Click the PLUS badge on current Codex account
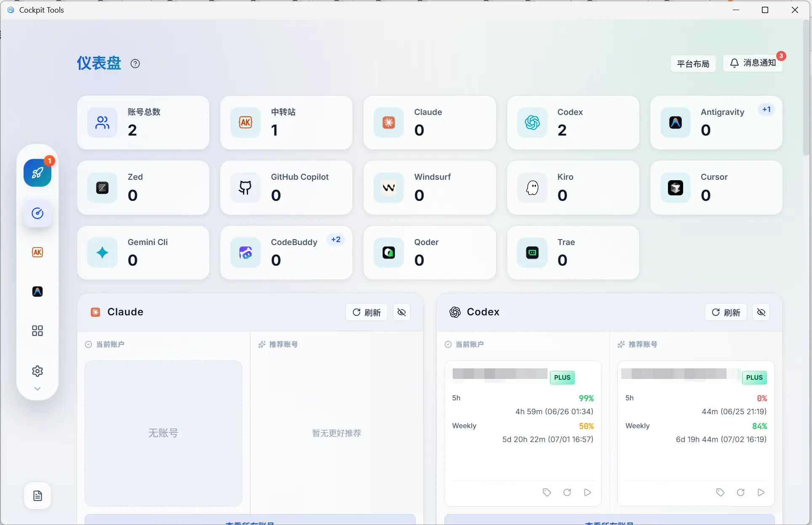812x525 pixels. (x=562, y=378)
